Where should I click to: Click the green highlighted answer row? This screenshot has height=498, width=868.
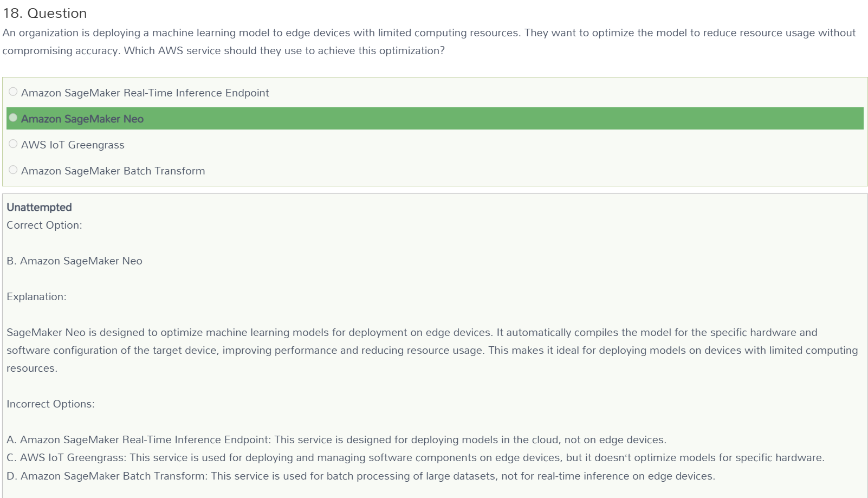tap(435, 119)
